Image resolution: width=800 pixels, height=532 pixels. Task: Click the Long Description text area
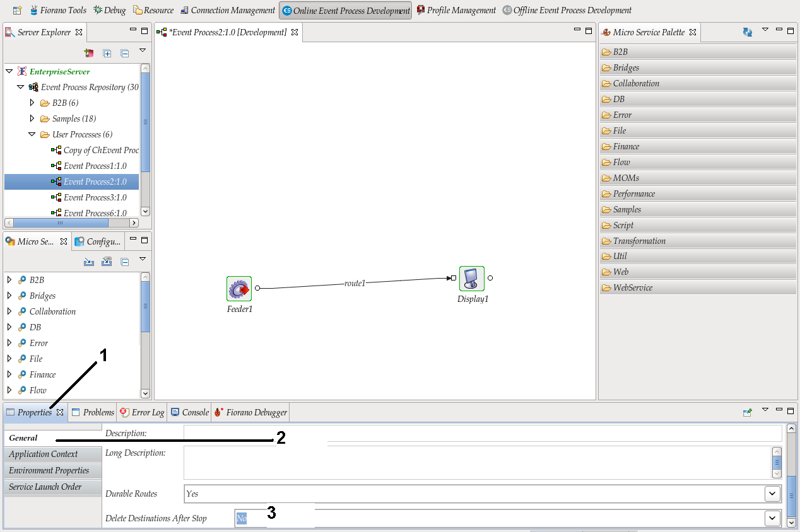coord(478,463)
